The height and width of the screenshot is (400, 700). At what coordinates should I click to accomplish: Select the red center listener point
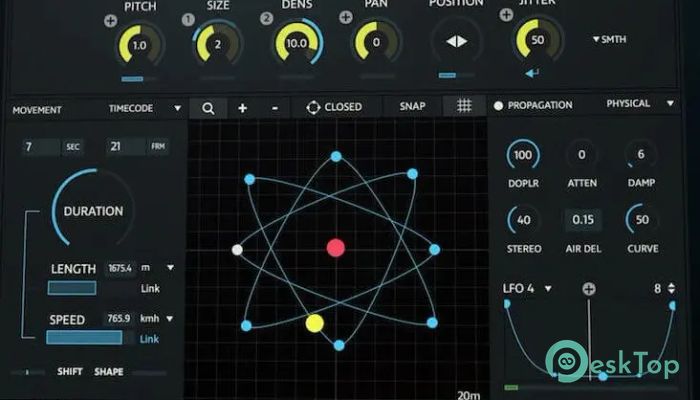pos(336,248)
